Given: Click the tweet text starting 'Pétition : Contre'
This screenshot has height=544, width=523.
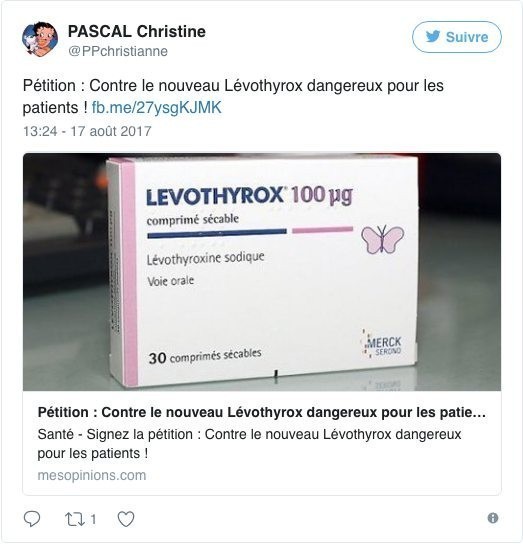Looking at the screenshot, I should [233, 96].
